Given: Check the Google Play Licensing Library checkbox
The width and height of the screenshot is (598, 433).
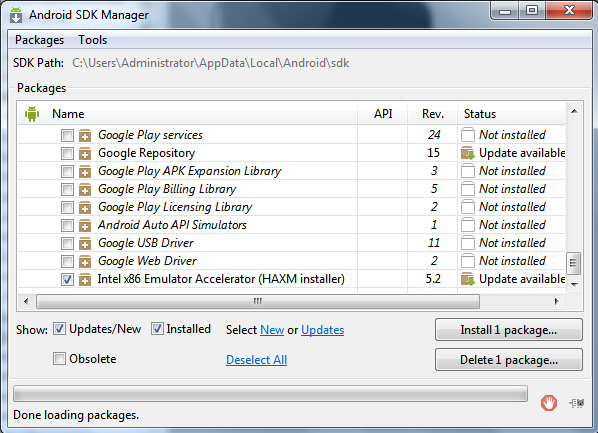Looking at the screenshot, I should click(67, 207).
